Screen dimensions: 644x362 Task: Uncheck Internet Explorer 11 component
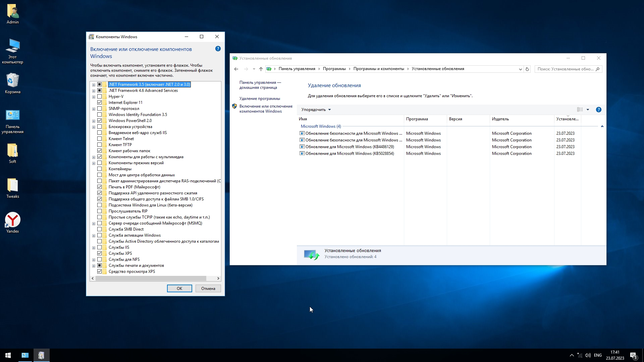[100, 103]
